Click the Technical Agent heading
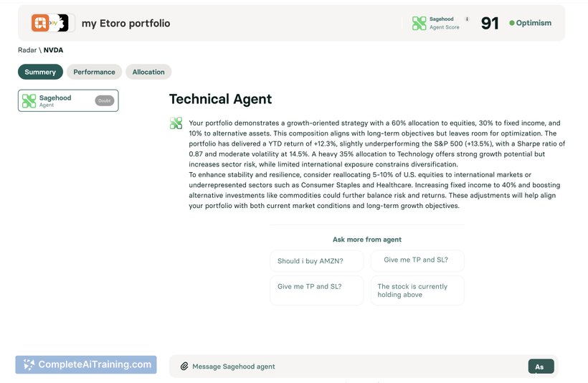The image size is (588, 383). coord(221,99)
